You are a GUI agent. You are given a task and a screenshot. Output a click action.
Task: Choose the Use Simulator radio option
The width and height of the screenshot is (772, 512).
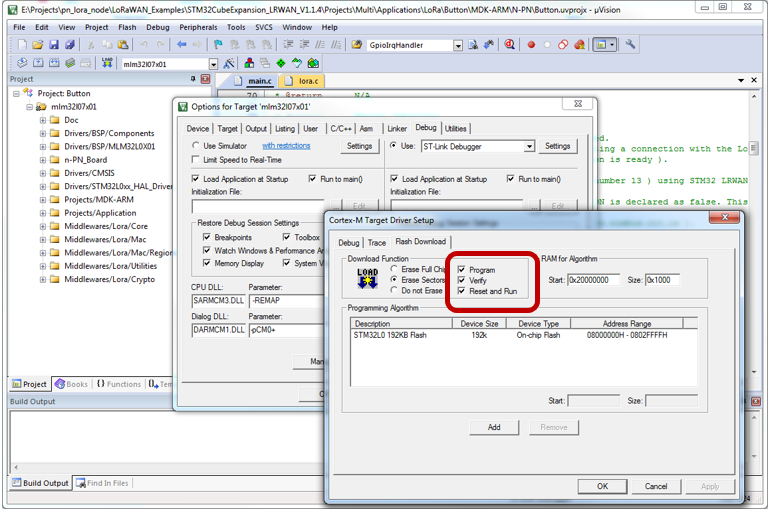coord(196,146)
